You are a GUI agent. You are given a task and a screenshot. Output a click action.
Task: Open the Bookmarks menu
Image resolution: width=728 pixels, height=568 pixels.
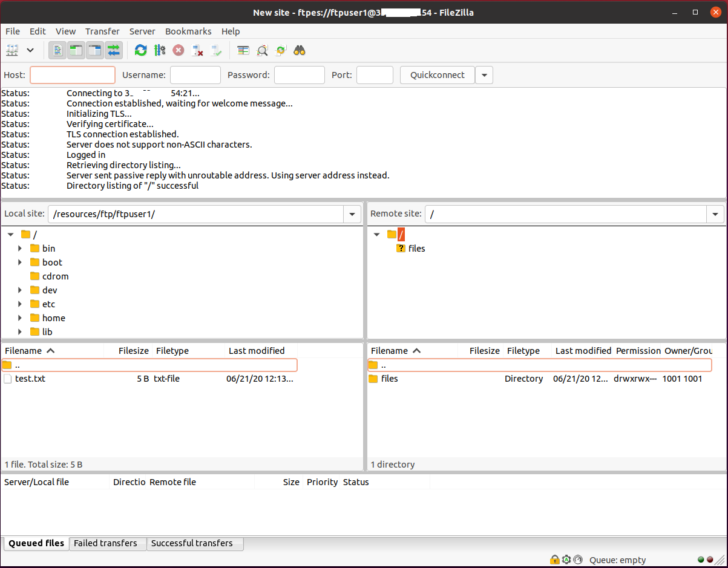pyautogui.click(x=188, y=31)
